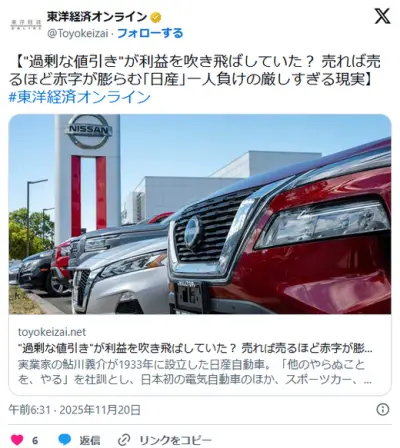The width and height of the screenshot is (400, 448).
Task: Click the gold verified badge
Action: click(156, 17)
